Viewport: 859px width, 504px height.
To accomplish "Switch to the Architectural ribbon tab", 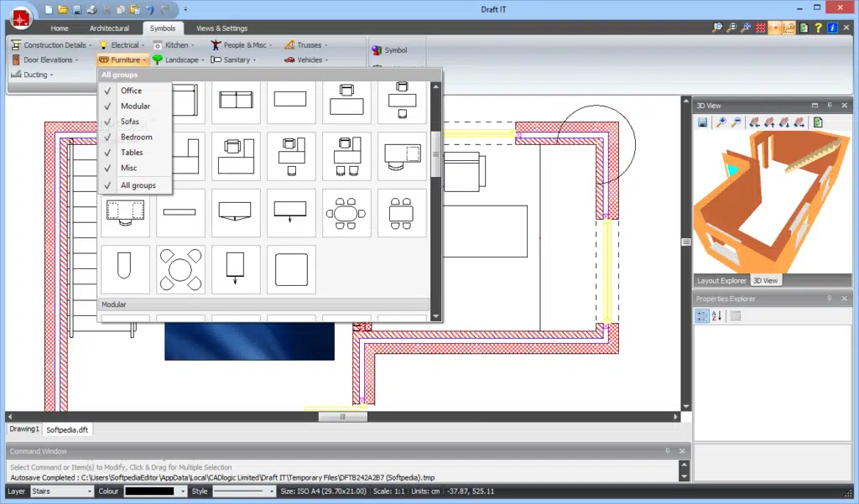I will 111,28.
